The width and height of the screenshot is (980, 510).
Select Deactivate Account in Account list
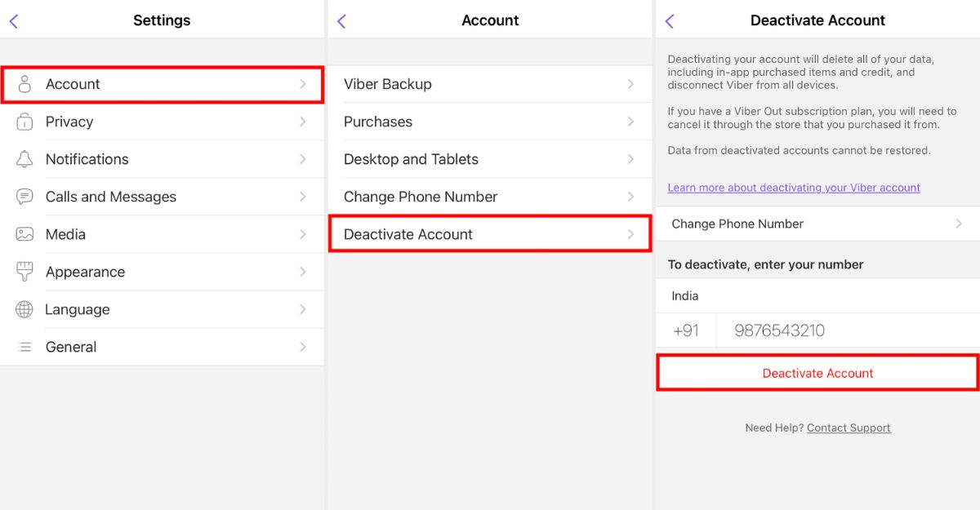click(x=489, y=234)
